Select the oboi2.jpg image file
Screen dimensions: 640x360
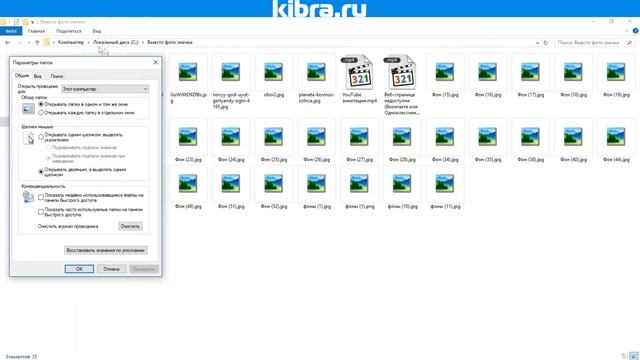[273, 76]
